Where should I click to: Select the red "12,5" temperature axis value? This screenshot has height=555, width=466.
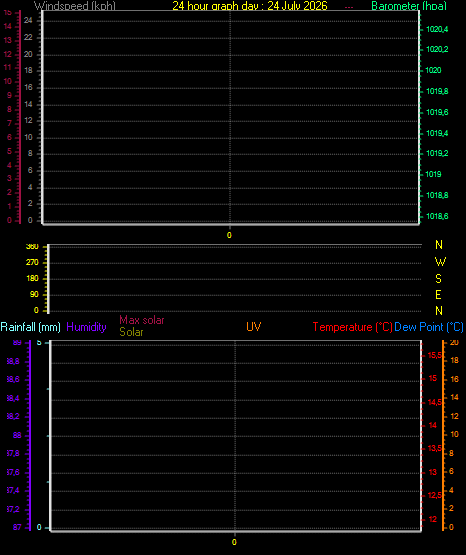[x=435, y=495]
